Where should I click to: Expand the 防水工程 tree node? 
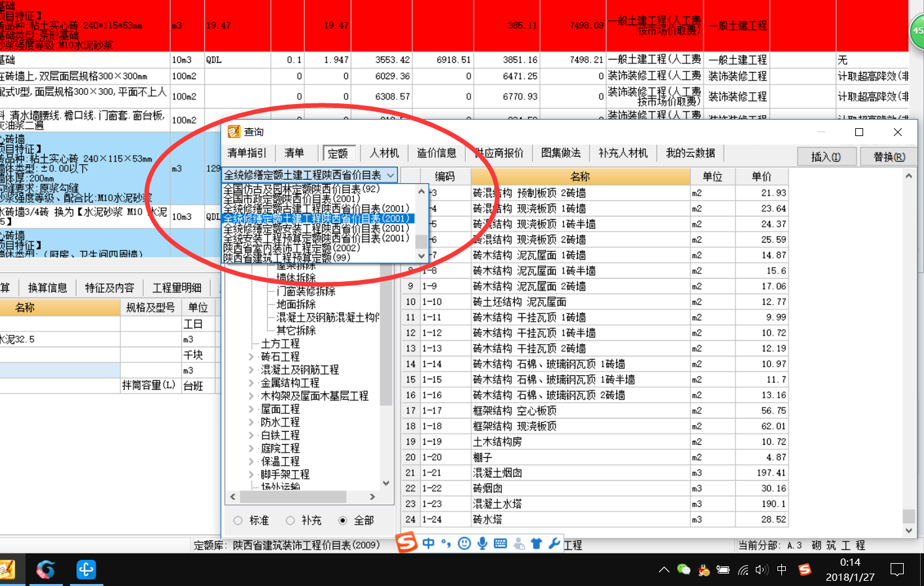click(251, 422)
